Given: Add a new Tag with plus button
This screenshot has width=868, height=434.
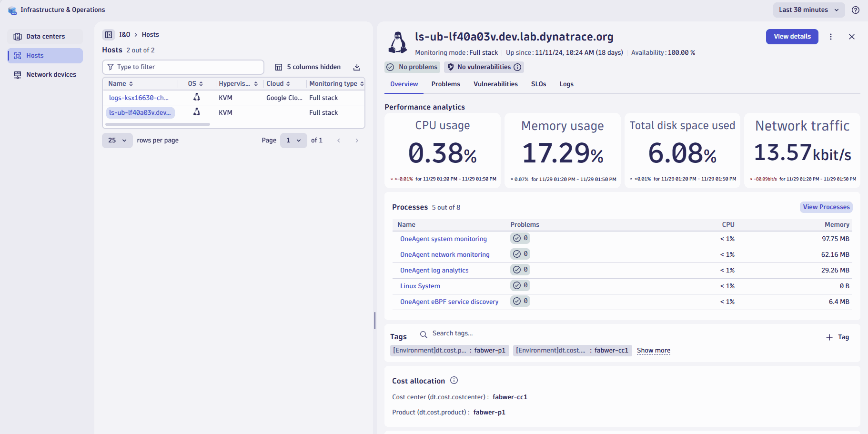Looking at the screenshot, I should (838, 337).
